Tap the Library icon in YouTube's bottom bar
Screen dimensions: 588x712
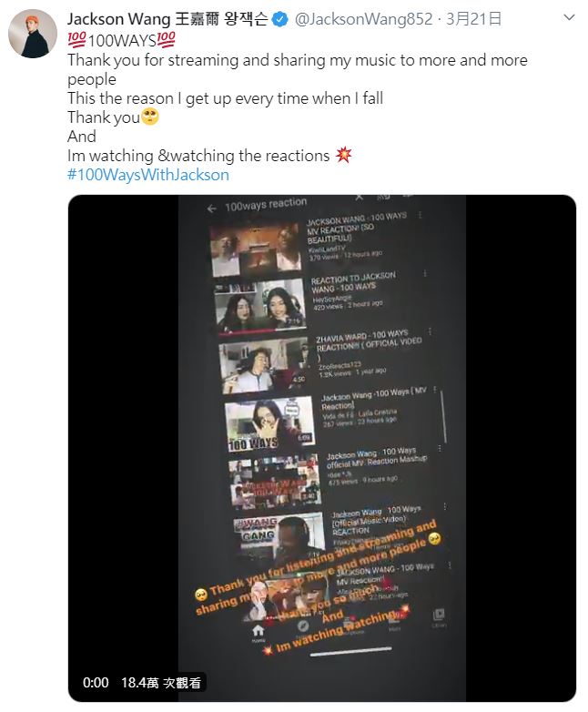point(439,616)
